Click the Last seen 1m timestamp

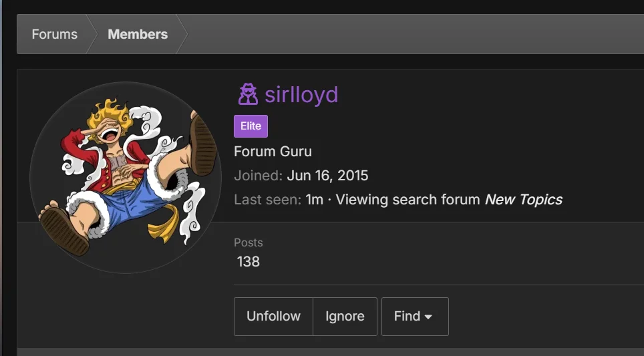coord(314,200)
